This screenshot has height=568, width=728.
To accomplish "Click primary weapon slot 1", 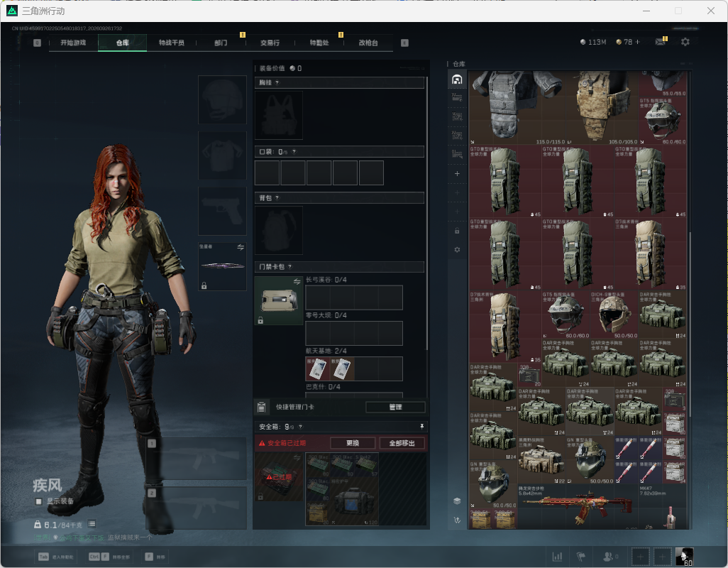I will (197, 459).
